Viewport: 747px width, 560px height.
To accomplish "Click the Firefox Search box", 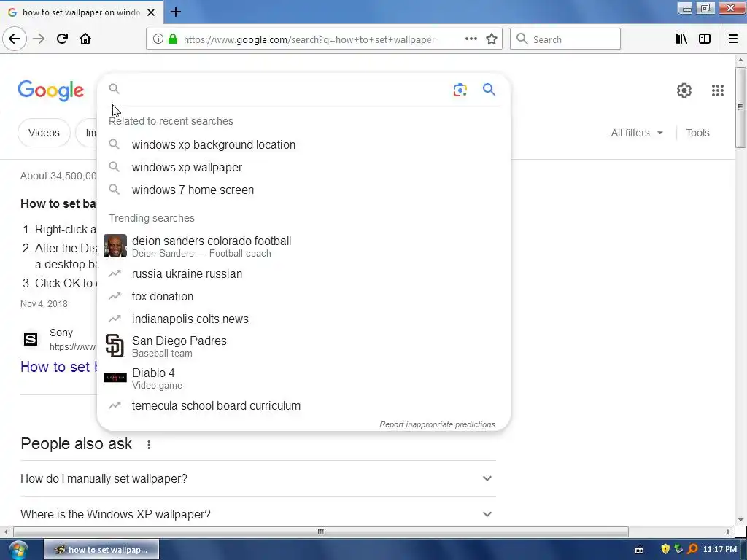I will point(565,39).
